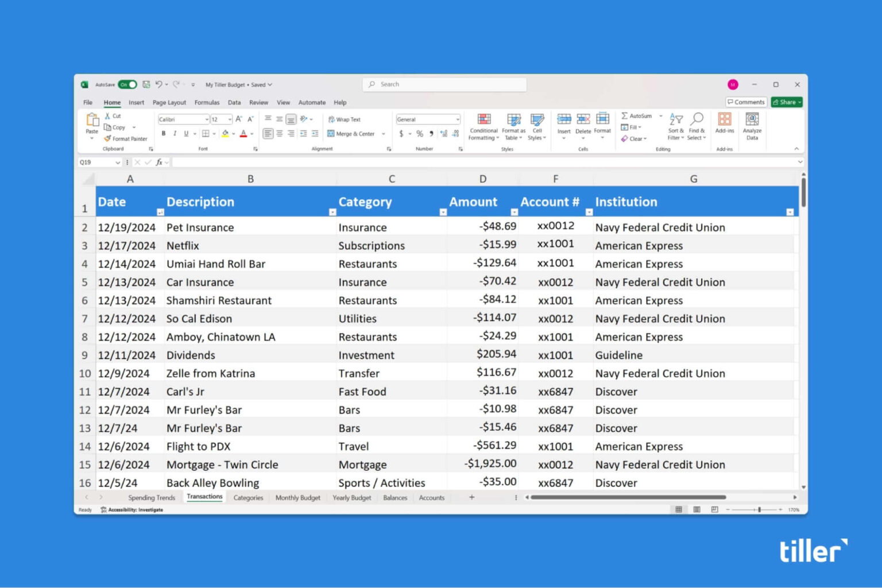Switch to the Formulas ribbon tab

[207, 102]
